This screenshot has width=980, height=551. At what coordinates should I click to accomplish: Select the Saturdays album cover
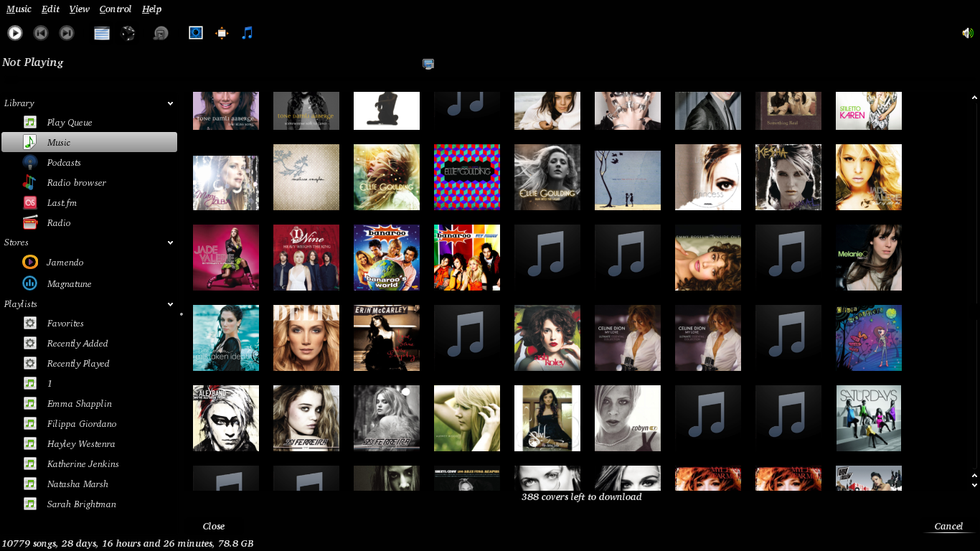click(869, 418)
